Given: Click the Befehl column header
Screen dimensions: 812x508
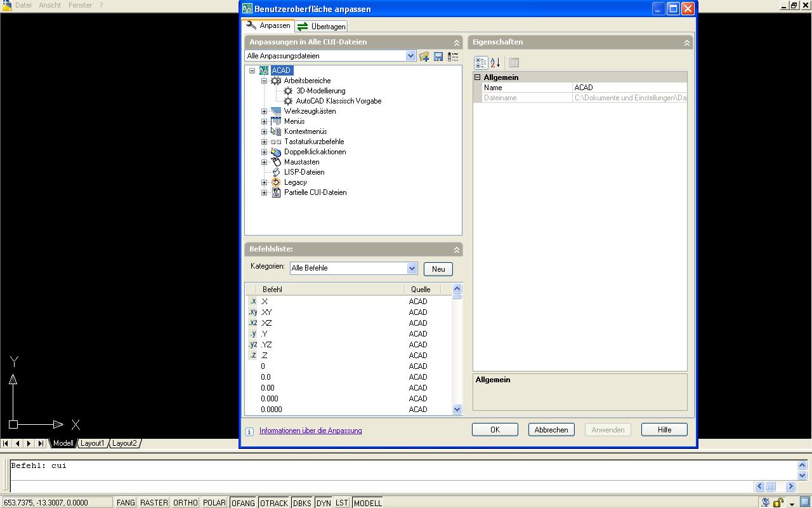Looking at the screenshot, I should (332, 290).
